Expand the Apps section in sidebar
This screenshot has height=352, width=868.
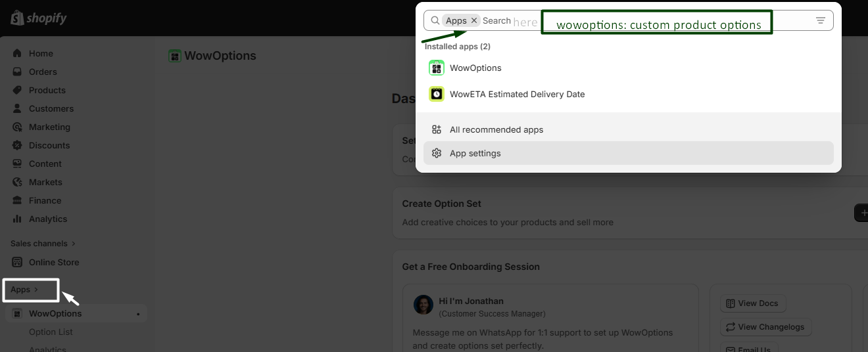click(x=24, y=290)
